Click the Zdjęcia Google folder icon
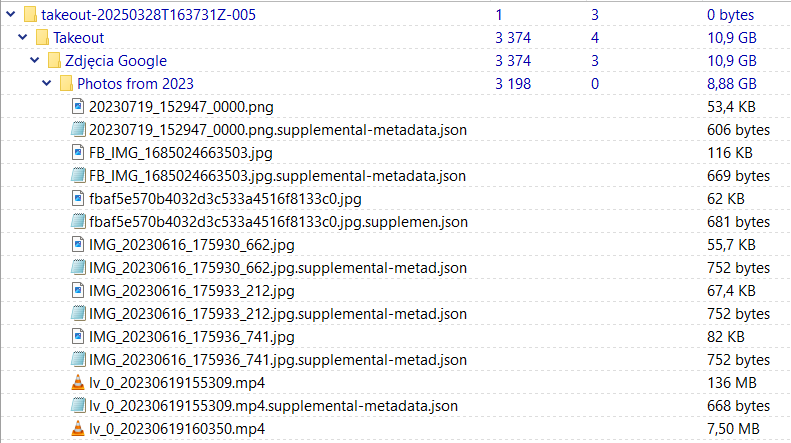The height and width of the screenshot is (443, 791). tap(54, 61)
